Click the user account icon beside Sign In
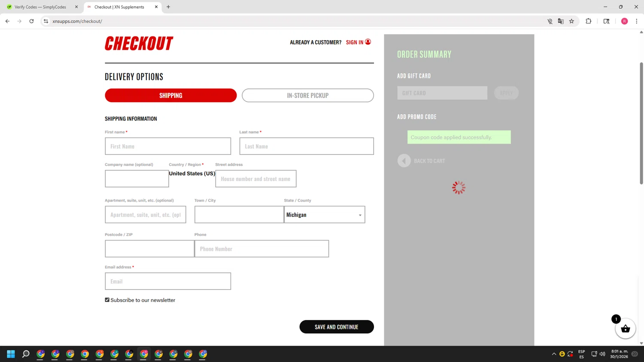Screen dimensions: 644x362 click(368, 42)
